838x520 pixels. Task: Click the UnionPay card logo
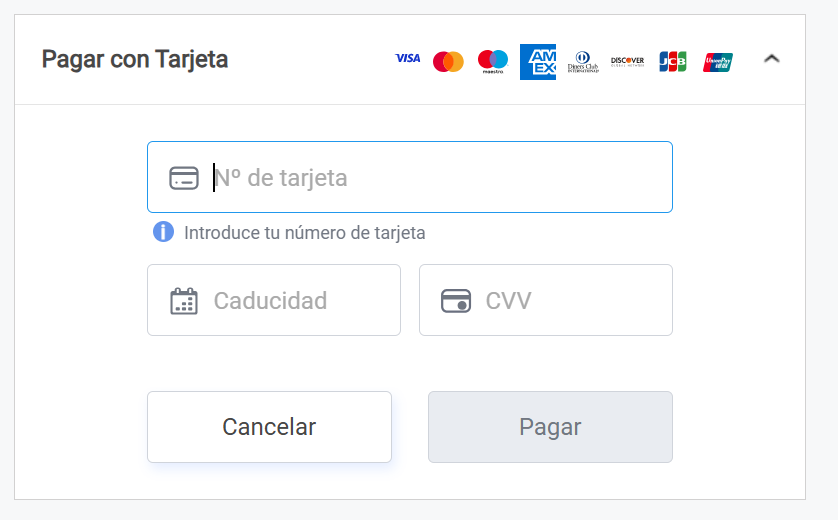pyautogui.click(x=718, y=62)
